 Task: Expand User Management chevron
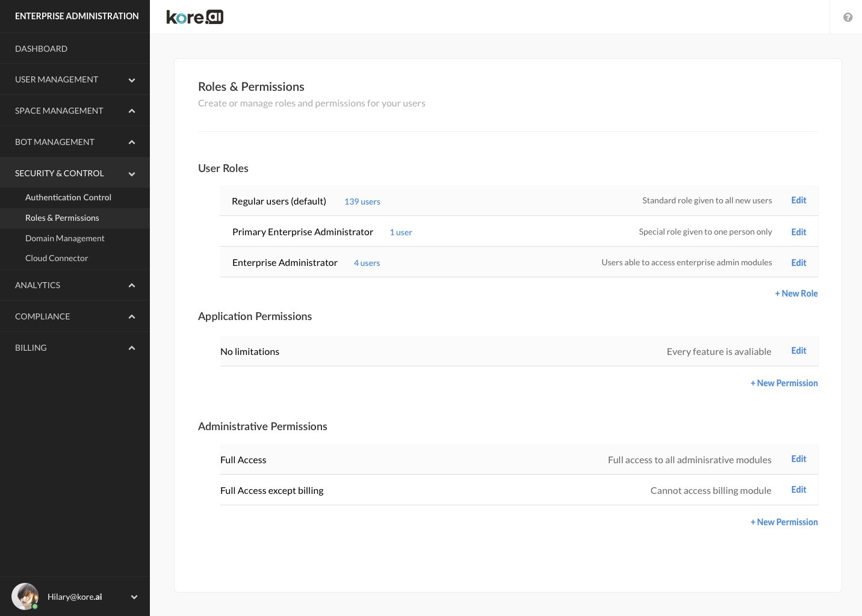[x=132, y=80]
